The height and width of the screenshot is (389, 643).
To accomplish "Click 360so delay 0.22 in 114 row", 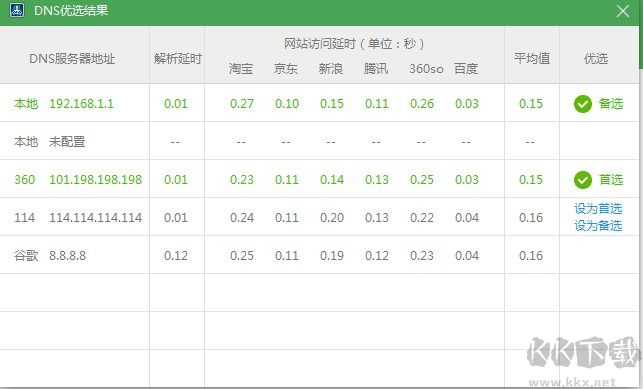I will pyautogui.click(x=422, y=218).
